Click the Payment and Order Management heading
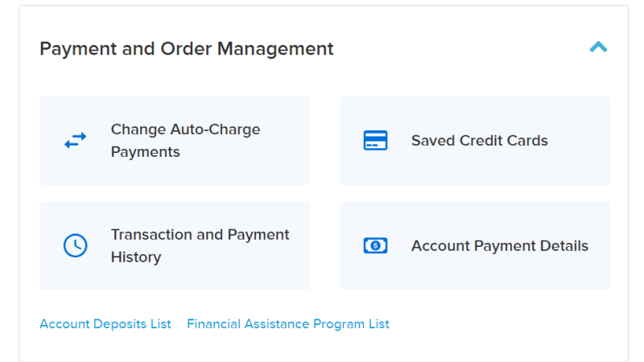 [x=187, y=49]
